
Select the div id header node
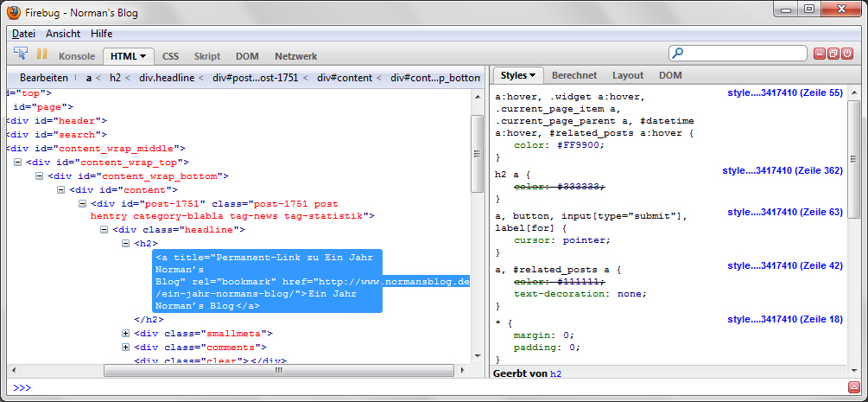click(x=56, y=120)
